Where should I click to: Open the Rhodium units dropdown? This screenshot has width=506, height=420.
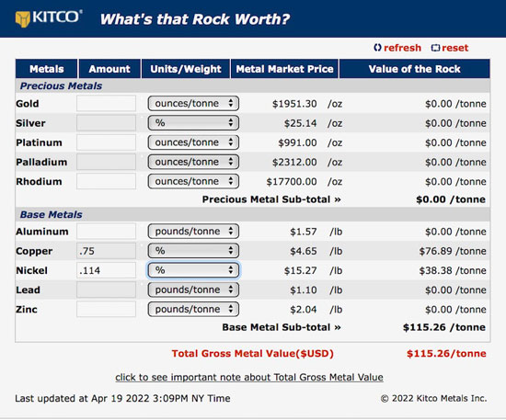point(193,181)
